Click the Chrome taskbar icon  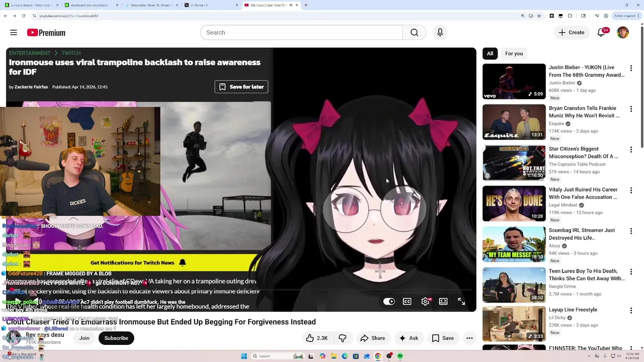[x=378, y=356]
